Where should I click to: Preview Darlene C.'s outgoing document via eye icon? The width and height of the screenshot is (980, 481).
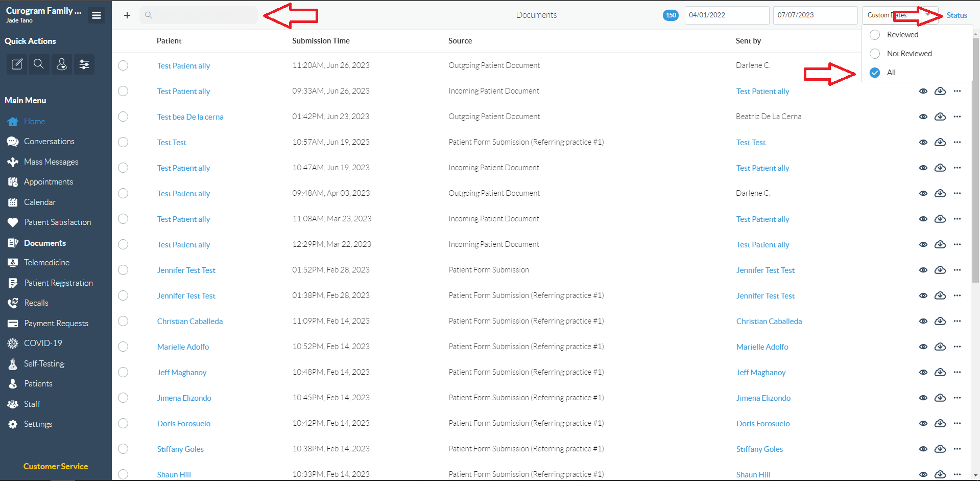[923, 65]
